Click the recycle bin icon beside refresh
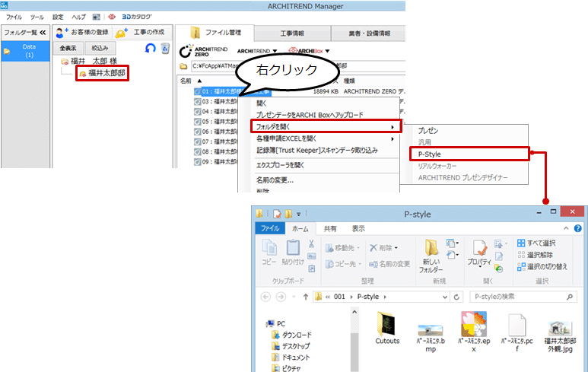 [165, 48]
